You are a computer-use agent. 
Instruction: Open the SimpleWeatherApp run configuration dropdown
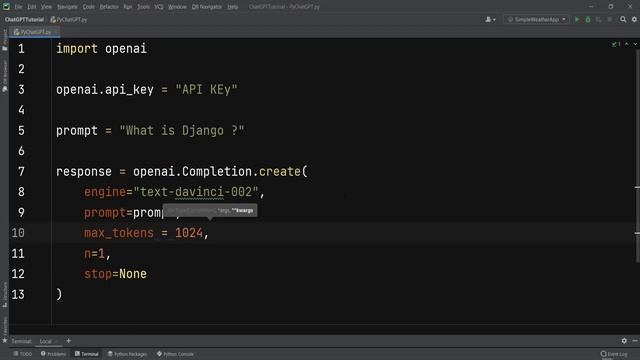[536, 19]
